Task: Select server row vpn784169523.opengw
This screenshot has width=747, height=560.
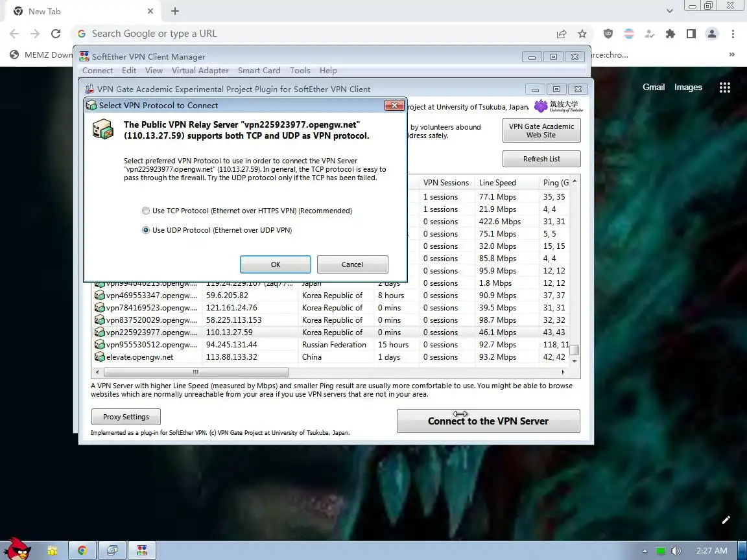Action: (x=330, y=308)
